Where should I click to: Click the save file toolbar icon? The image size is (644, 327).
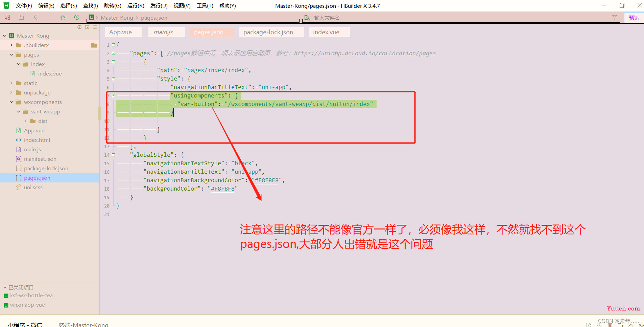(x=21, y=17)
